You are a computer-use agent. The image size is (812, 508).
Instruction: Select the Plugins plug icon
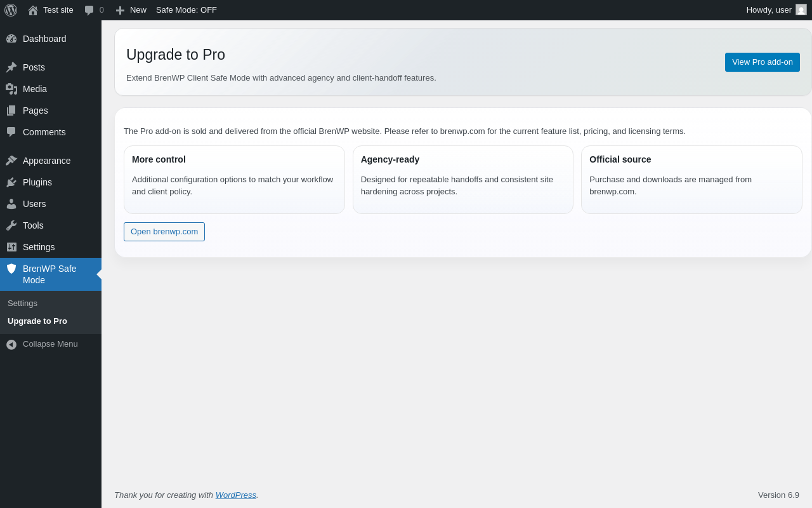point(11,182)
